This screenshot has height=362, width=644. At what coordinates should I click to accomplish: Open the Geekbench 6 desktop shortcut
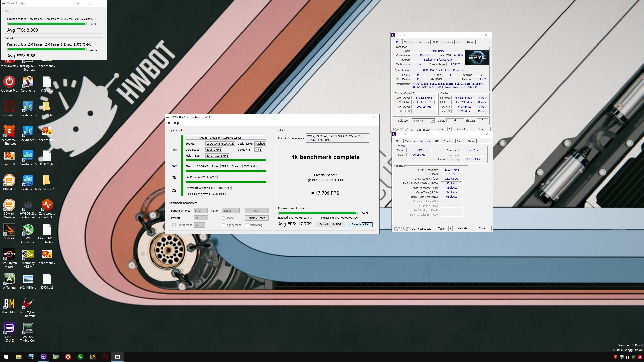(28, 183)
